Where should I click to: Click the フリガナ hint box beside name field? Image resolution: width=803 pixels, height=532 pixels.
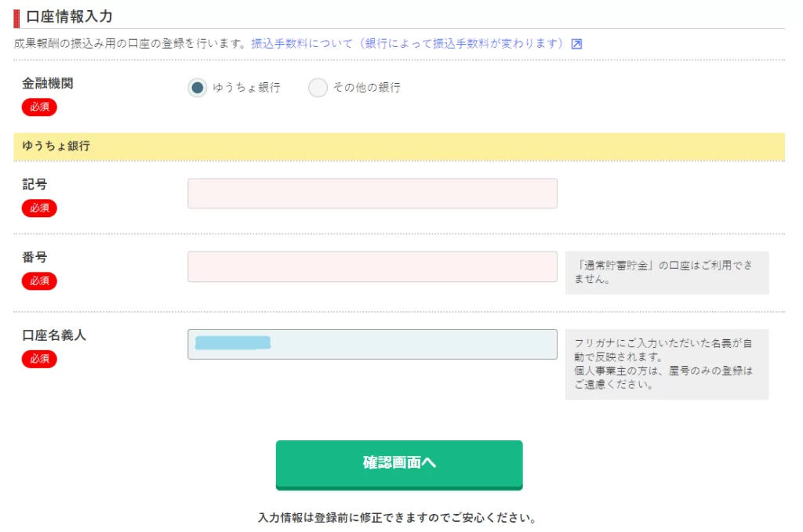point(667,364)
